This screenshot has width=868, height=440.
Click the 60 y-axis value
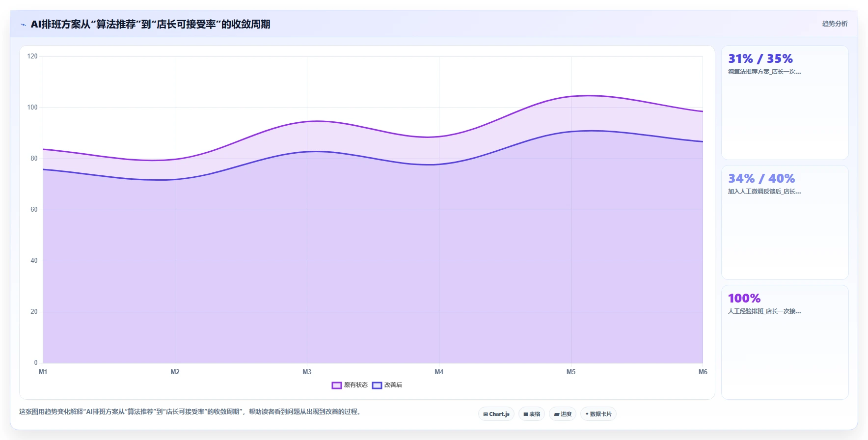tap(34, 209)
